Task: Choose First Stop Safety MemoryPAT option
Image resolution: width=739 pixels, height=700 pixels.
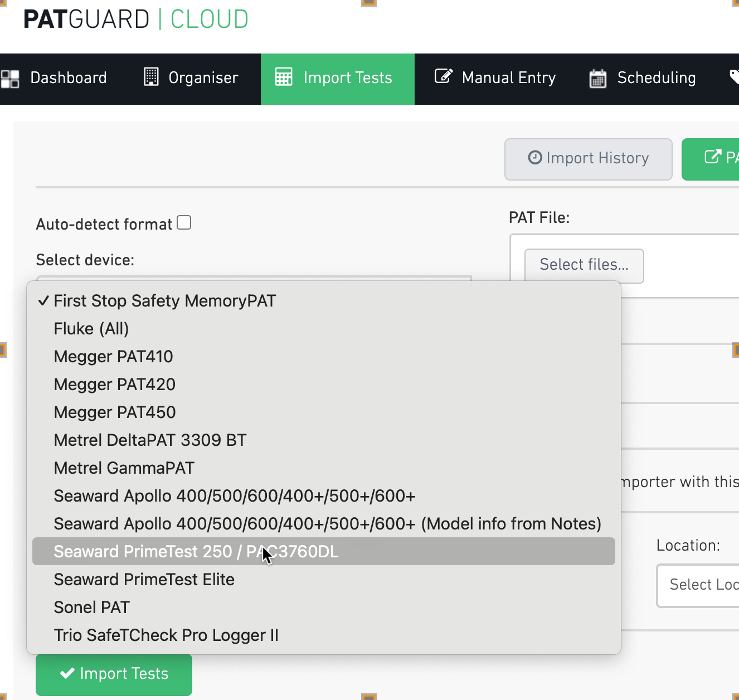Action: pos(324,301)
